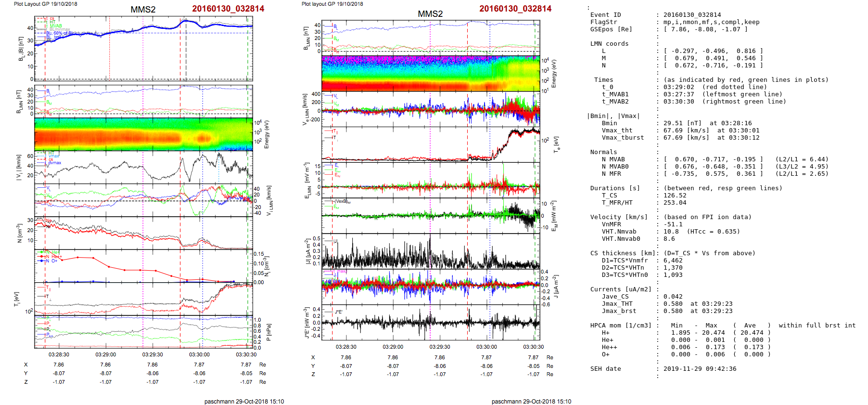Select the SEH date value 2019-11-29 09:42:36
This screenshot has width=868, height=405.
click(700, 369)
